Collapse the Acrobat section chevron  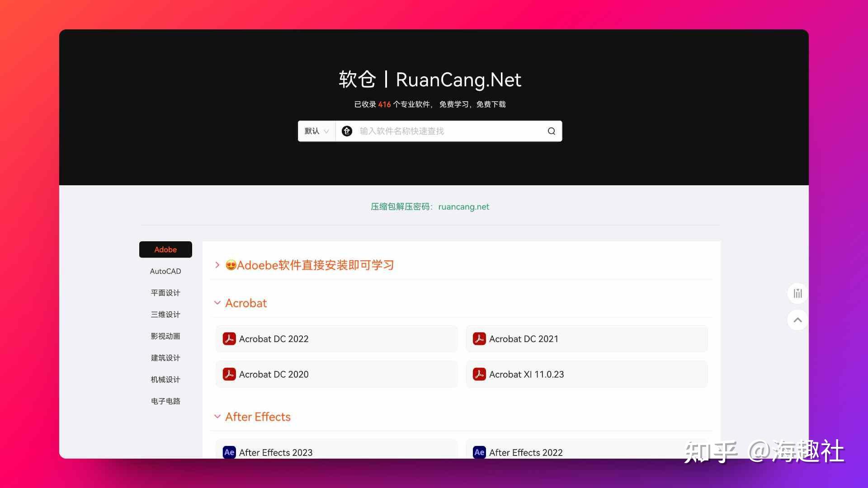click(x=217, y=303)
